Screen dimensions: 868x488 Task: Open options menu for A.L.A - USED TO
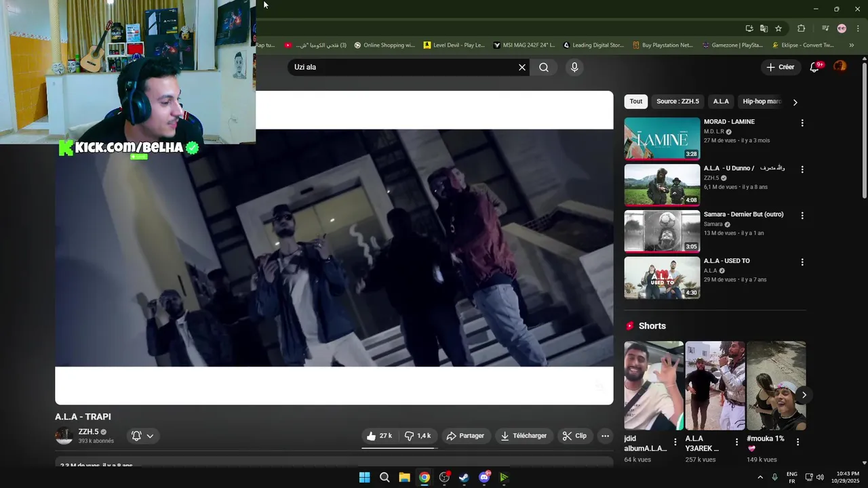coord(802,262)
